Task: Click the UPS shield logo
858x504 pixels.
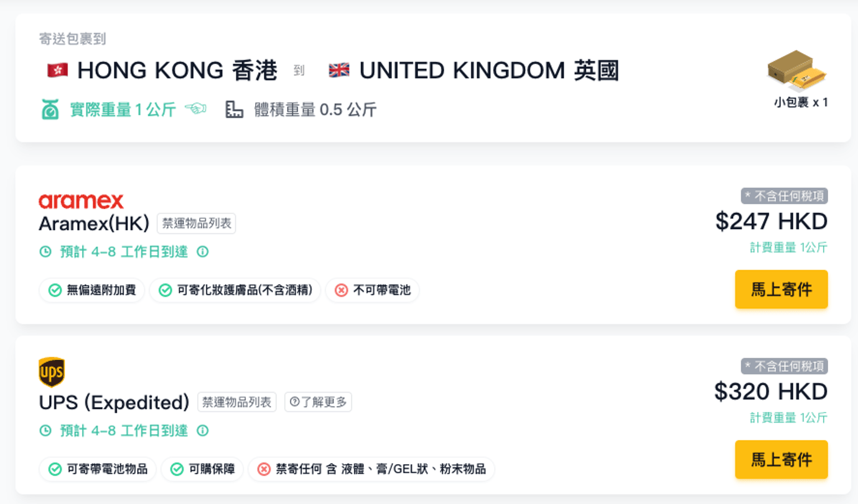Action: pyautogui.click(x=52, y=372)
